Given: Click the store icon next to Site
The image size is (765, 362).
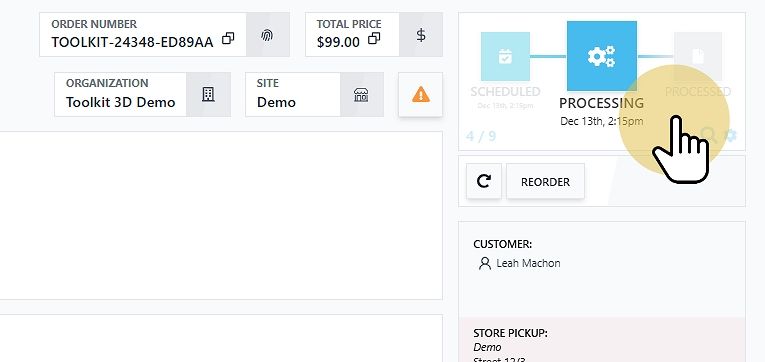Looking at the screenshot, I should tap(362, 95).
